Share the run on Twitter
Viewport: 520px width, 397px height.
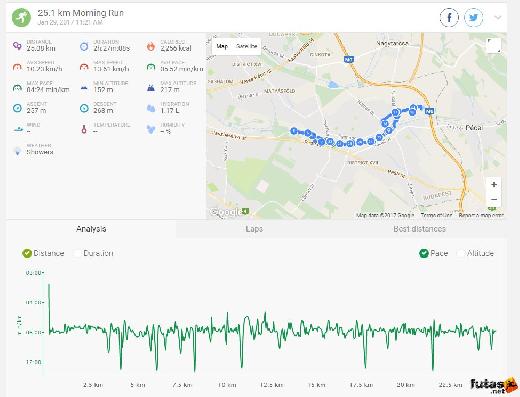[474, 17]
